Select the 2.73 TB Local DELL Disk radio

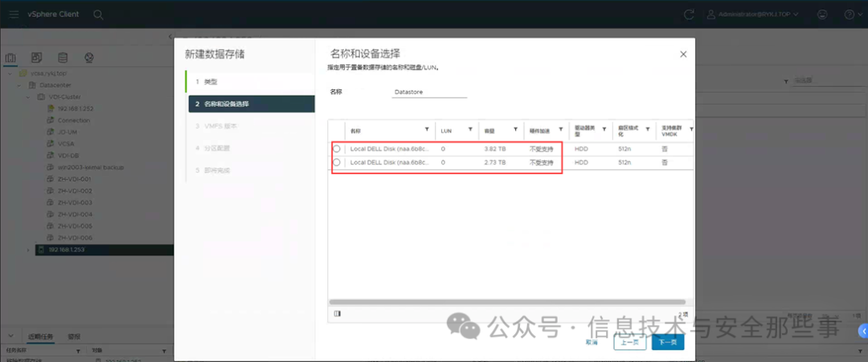tap(337, 162)
